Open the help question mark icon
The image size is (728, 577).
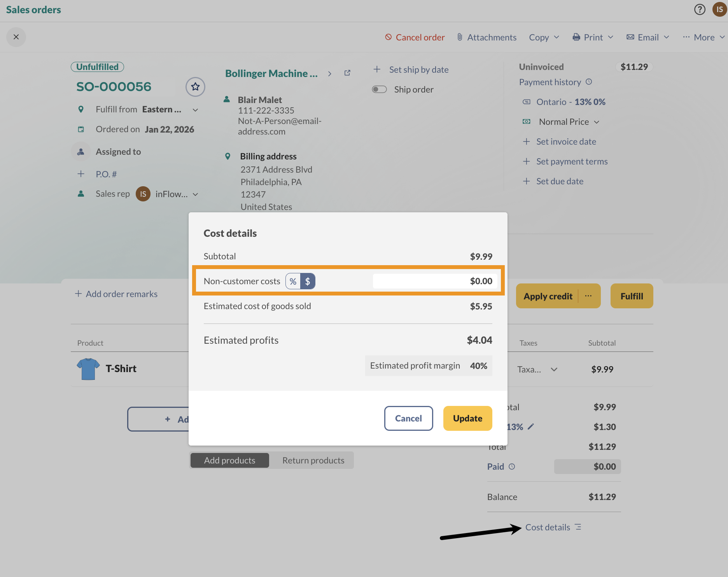[700, 9]
